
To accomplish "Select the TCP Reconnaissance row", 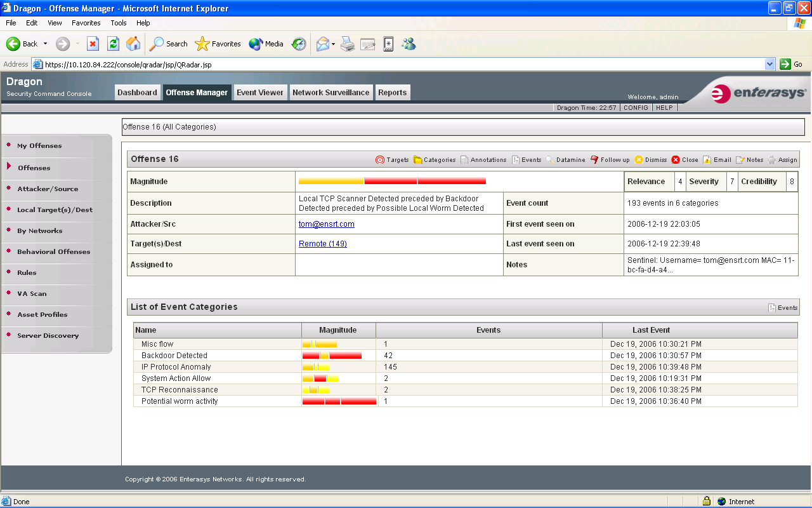I will click(466, 390).
